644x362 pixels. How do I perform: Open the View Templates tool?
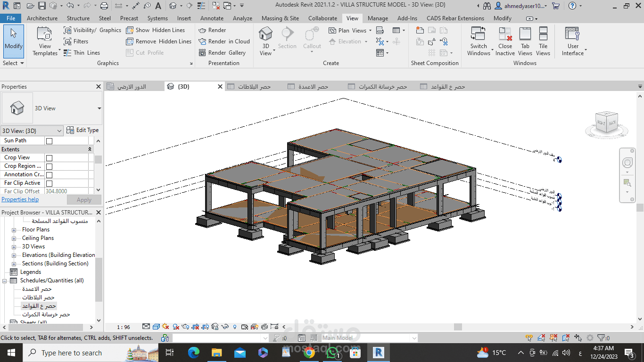pos(45,41)
